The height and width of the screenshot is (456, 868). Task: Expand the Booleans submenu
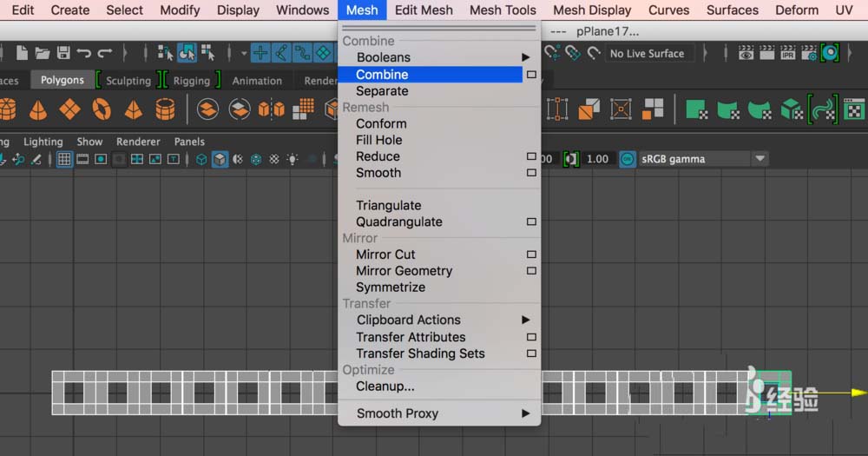tap(525, 57)
